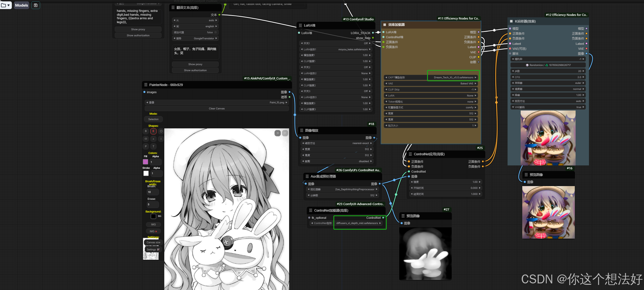Click Show proxy in 翻译文本(高级) node
This screenshot has height=290, width=644.
coord(195,64)
